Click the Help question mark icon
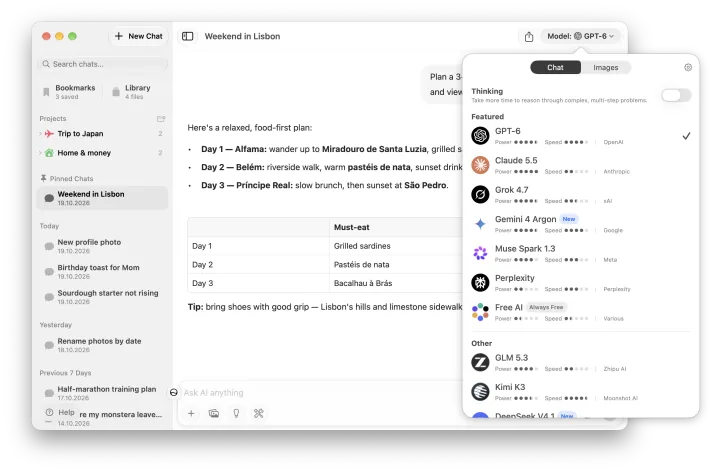The width and height of the screenshot is (720, 472). [x=50, y=412]
